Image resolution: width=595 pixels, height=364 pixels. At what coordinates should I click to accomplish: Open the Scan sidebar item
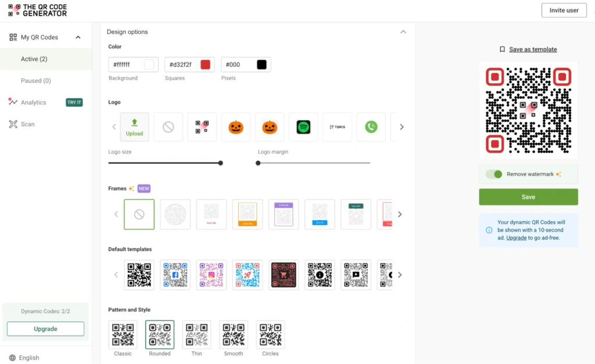click(x=27, y=124)
